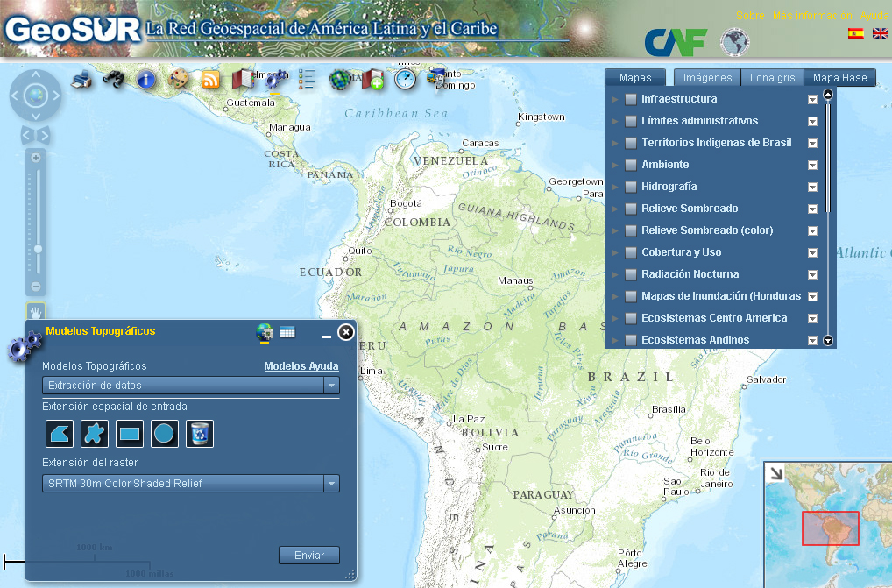892x588 pixels.
Task: Expand the Ambiente layer group
Action: point(616,165)
